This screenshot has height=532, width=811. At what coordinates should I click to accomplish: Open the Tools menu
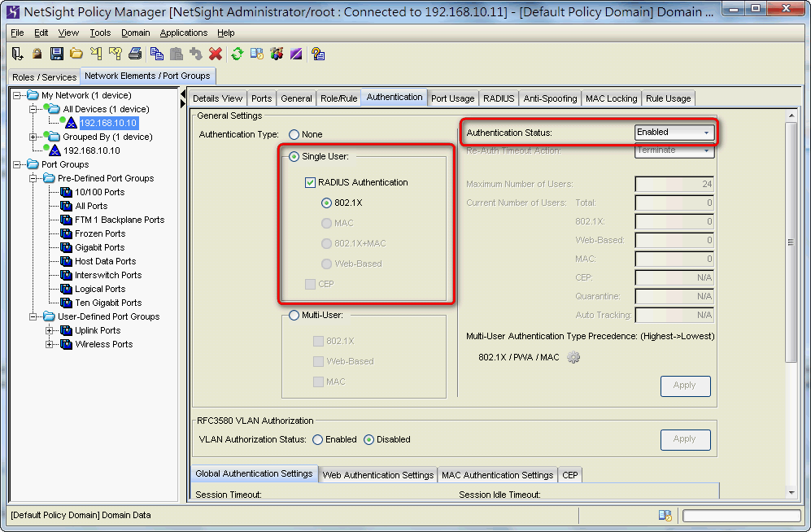(x=100, y=33)
